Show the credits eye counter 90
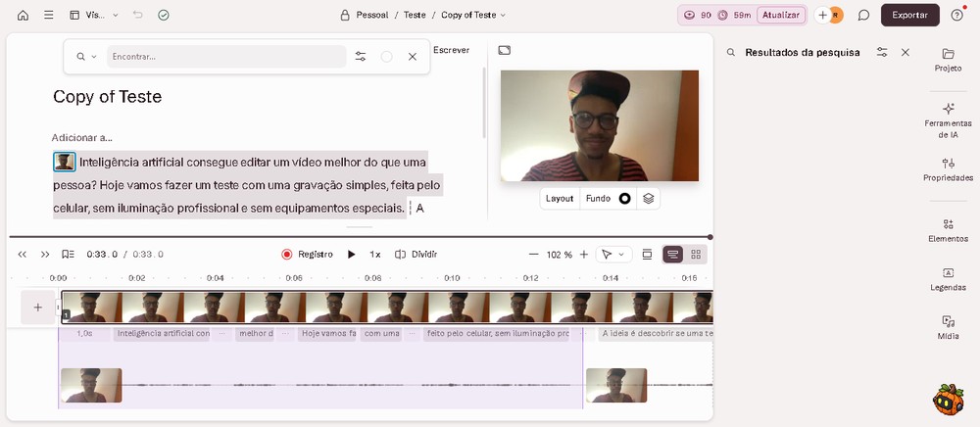The height and width of the screenshot is (427, 980). [698, 15]
